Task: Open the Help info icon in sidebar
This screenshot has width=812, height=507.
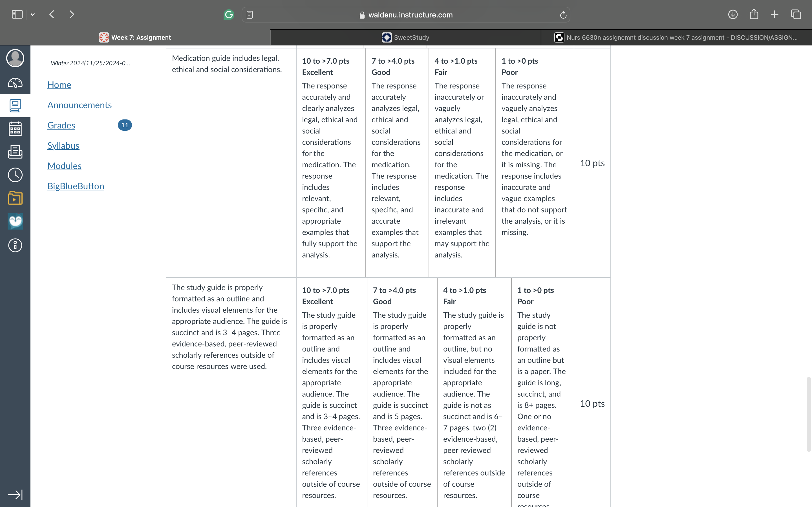Action: 15,245
